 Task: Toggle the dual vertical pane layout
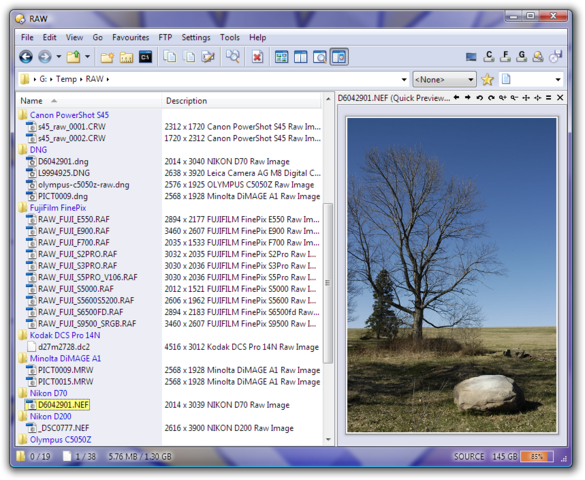click(x=300, y=57)
